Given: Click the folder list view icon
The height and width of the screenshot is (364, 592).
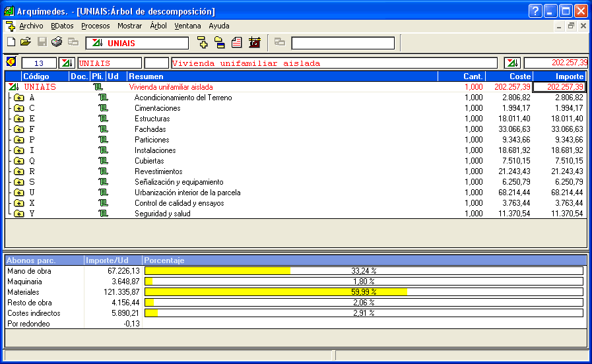Looking at the screenshot, I should coord(219,43).
